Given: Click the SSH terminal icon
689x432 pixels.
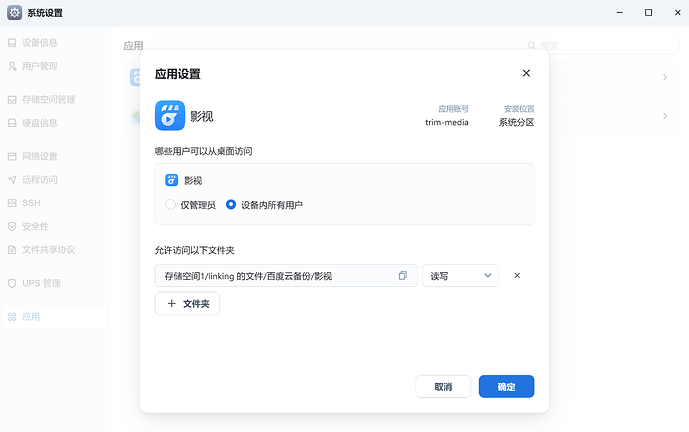Looking at the screenshot, I should [12, 203].
